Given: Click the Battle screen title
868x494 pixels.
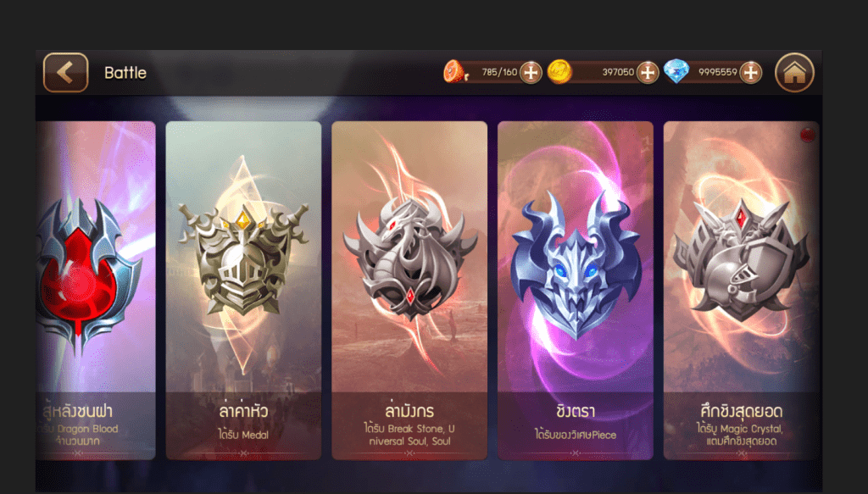Looking at the screenshot, I should coord(125,73).
